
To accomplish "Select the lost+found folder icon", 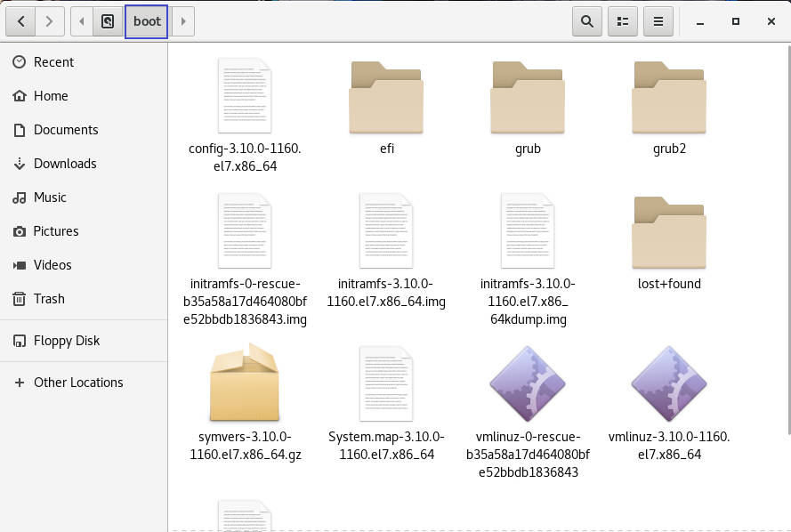I will 669,232.
